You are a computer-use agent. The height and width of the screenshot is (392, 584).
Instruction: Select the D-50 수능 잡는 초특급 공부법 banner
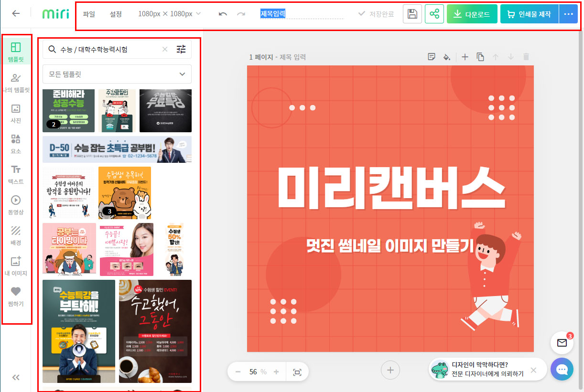pos(117,149)
